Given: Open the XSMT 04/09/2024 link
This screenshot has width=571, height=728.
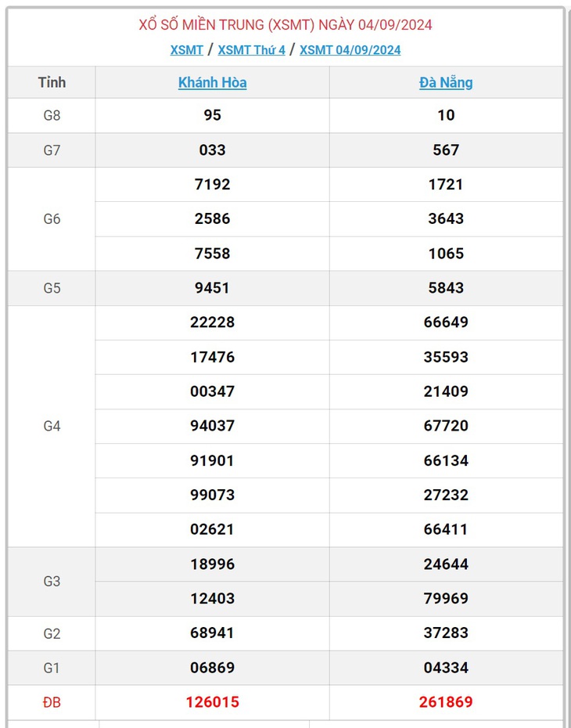Looking at the screenshot, I should point(350,50).
